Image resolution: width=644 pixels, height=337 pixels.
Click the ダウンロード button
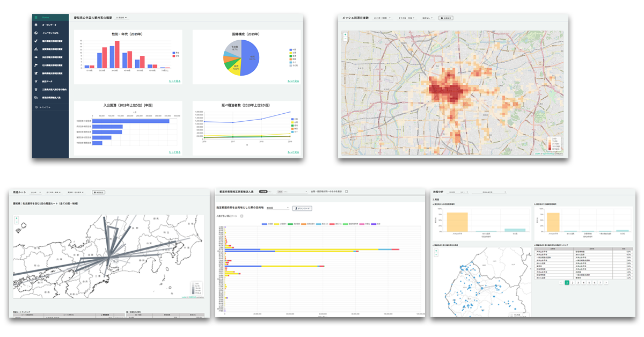point(302,208)
